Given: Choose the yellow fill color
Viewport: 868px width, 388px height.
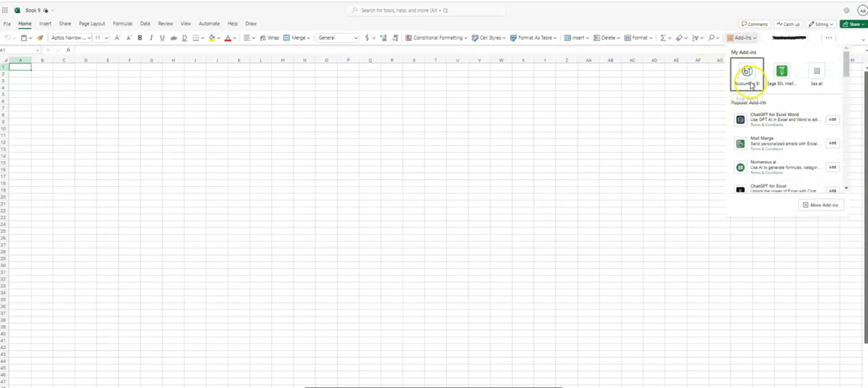Looking at the screenshot, I should (212, 38).
